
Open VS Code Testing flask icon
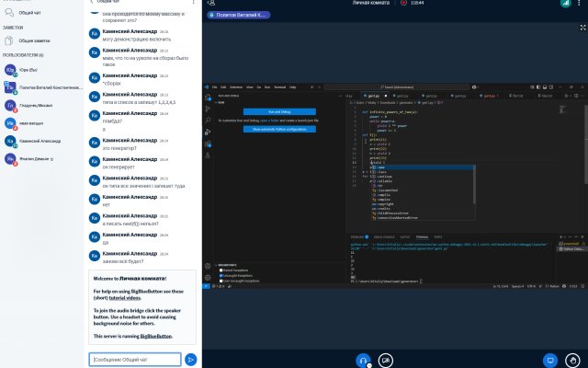coord(208,155)
